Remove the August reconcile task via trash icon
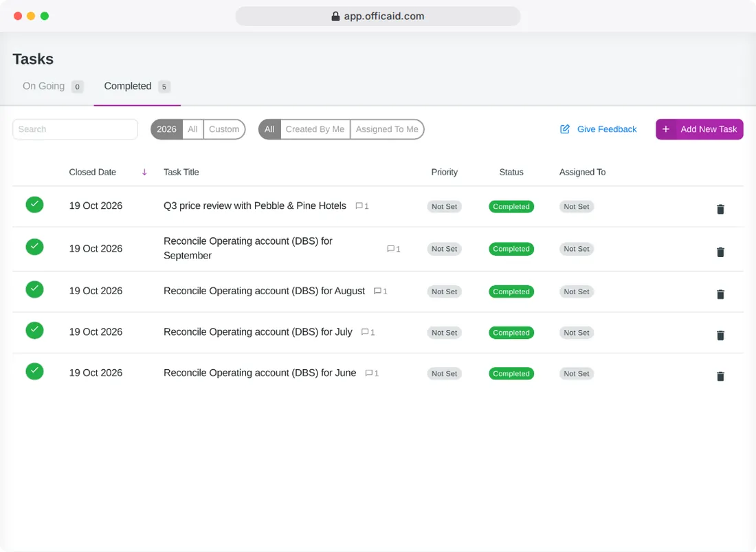Image resolution: width=756 pixels, height=552 pixels. point(720,294)
